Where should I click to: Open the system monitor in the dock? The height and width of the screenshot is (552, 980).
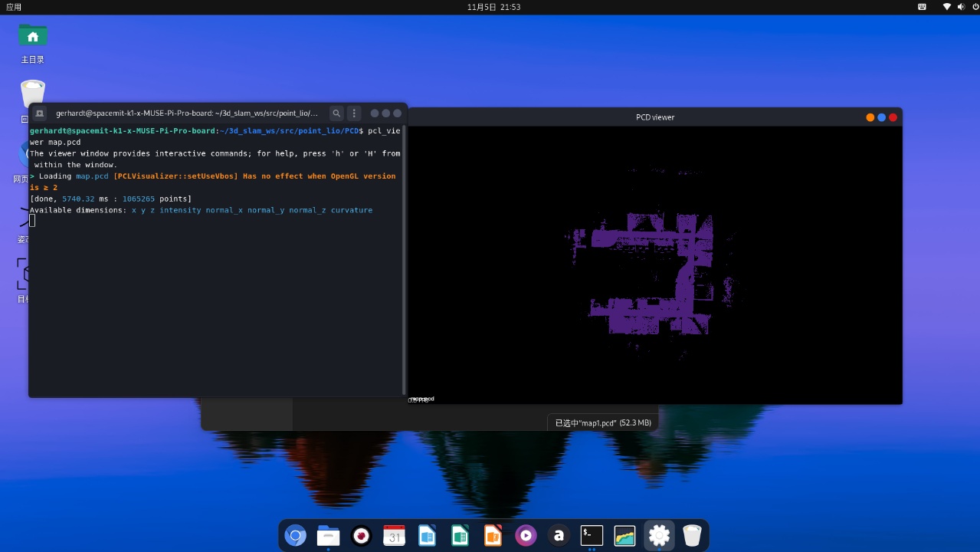[624, 535]
